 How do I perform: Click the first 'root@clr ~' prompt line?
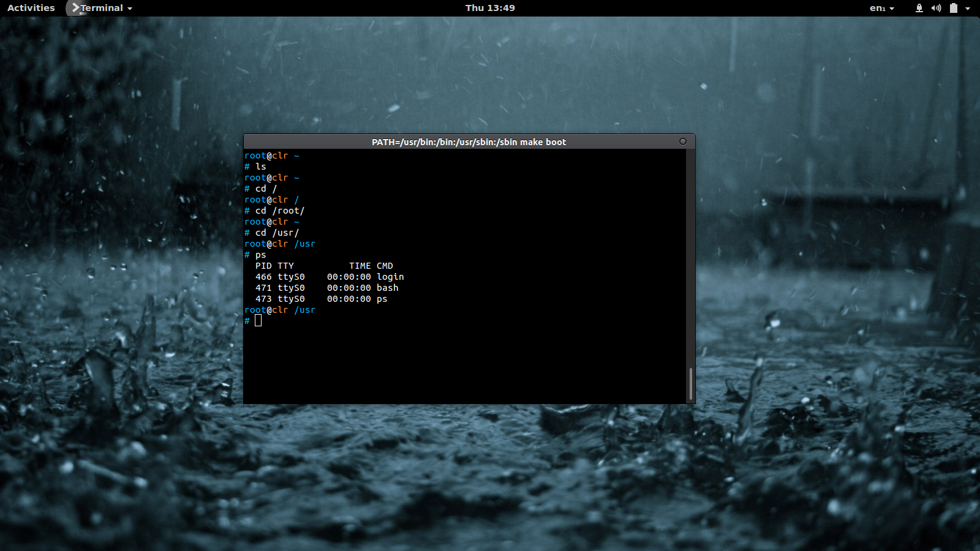(x=272, y=156)
